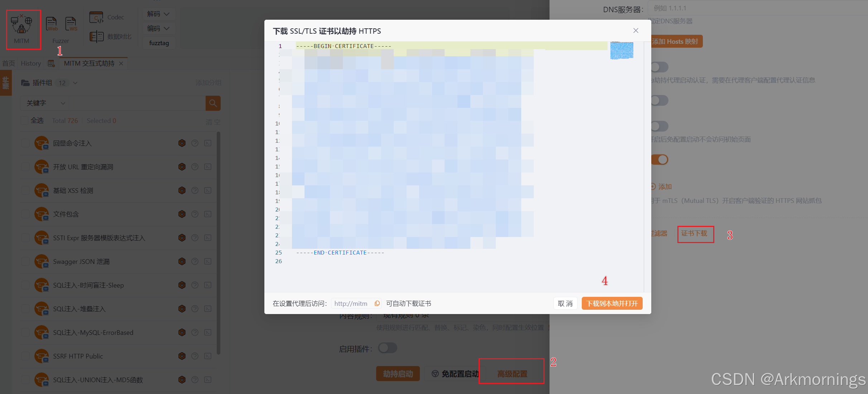Toggle the 启用插件 switch on
868x394 pixels.
387,348
